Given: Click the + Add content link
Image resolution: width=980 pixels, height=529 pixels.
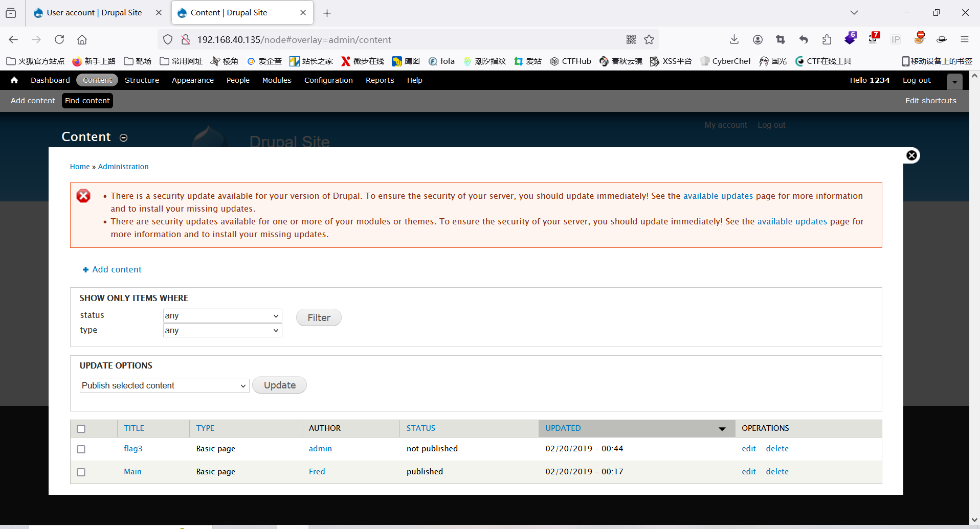Looking at the screenshot, I should (112, 269).
